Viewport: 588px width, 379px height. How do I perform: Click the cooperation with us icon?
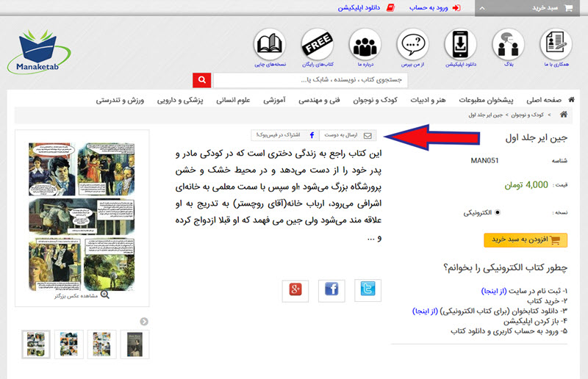[556, 45]
